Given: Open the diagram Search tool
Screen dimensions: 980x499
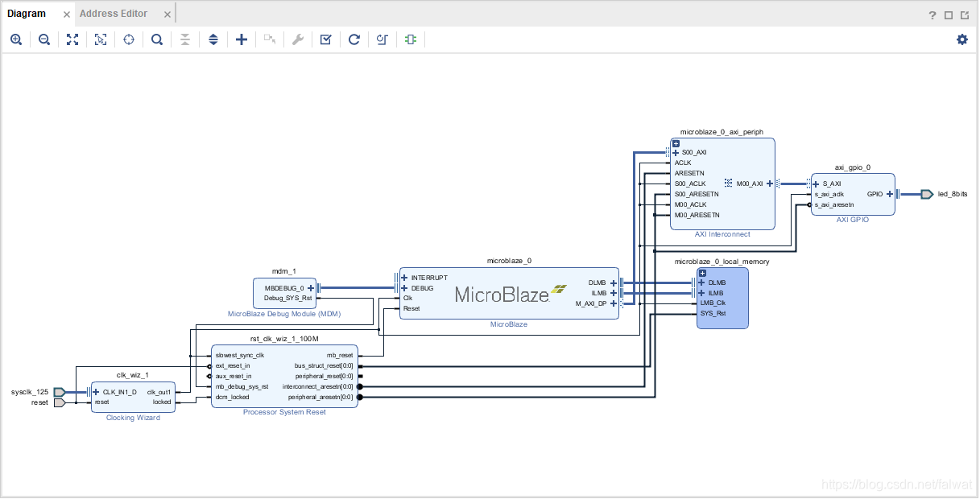Looking at the screenshot, I should tap(157, 39).
